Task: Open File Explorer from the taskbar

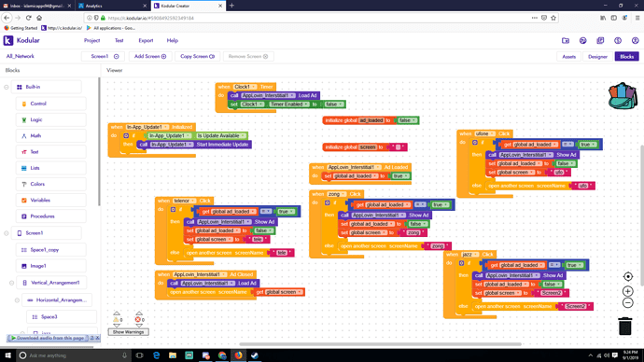Action: [173, 355]
